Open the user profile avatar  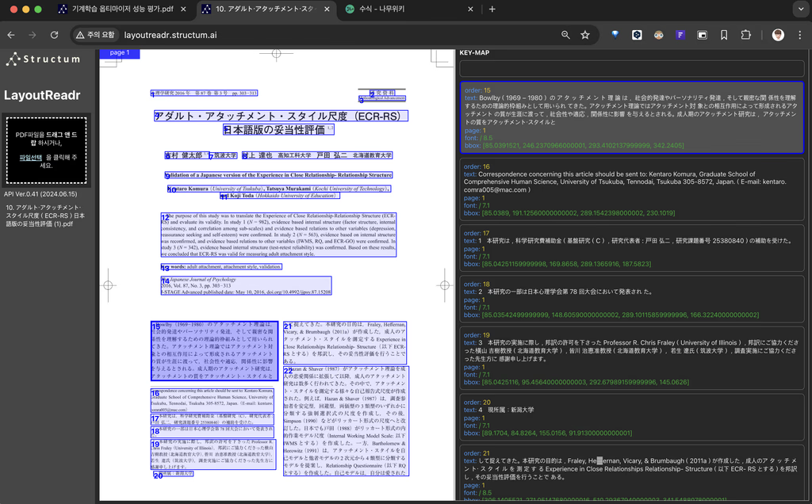[x=777, y=35]
